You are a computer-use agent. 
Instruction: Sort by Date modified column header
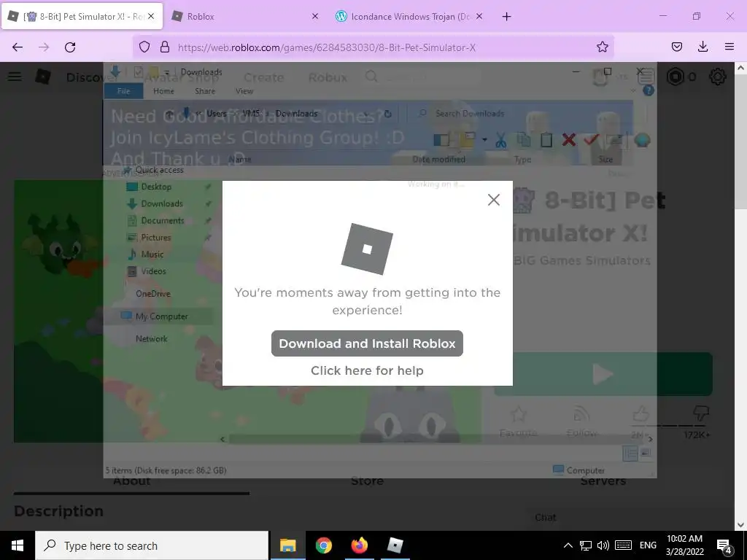click(x=438, y=160)
